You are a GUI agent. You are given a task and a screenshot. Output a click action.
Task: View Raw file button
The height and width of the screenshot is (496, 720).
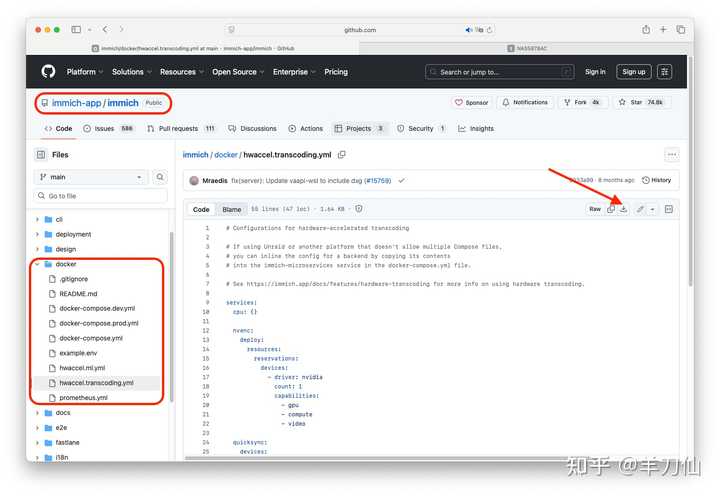tap(595, 209)
